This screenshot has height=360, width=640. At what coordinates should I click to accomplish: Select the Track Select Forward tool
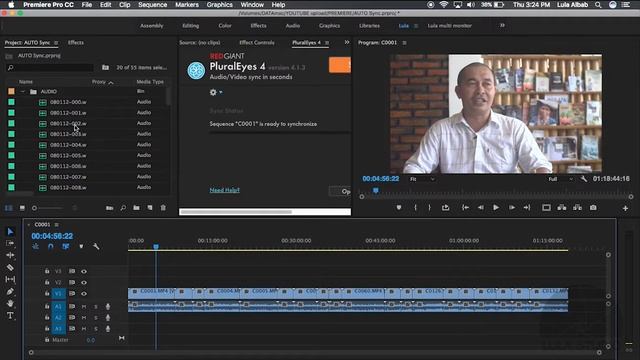pos(10,243)
